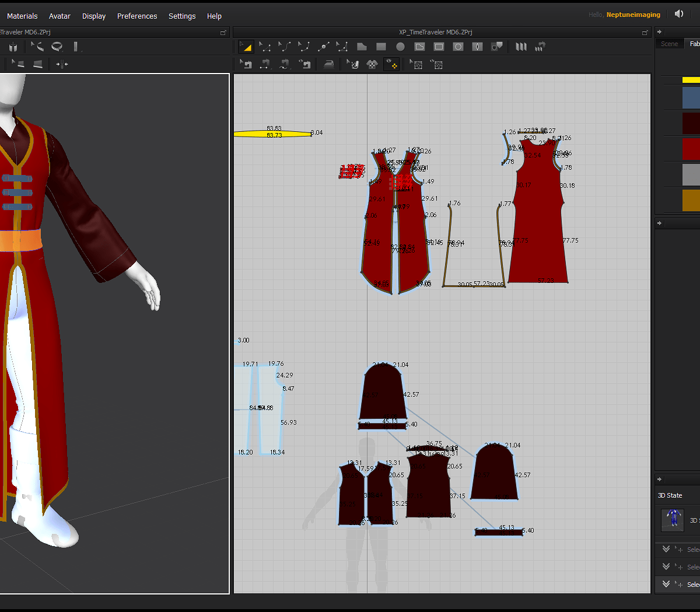
Task: Activate the Add Point/Split Line tool
Action: [x=323, y=47]
